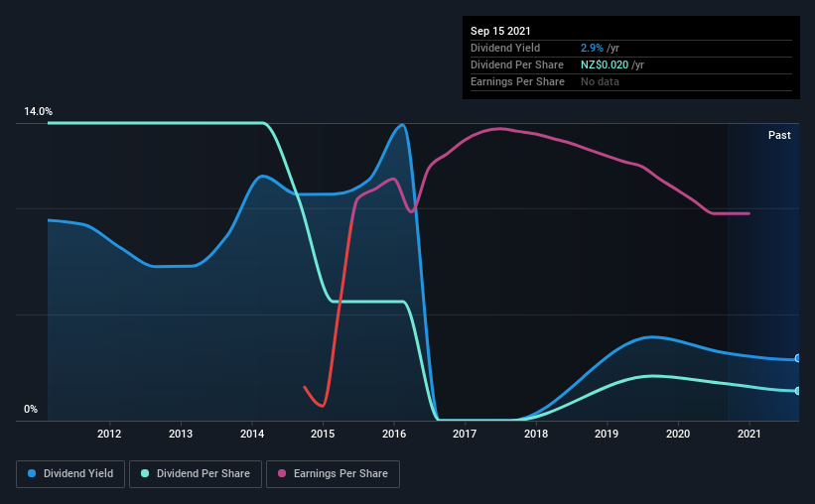Toggle the Dividend Yield legend button
815x504 pixels.
(70, 474)
